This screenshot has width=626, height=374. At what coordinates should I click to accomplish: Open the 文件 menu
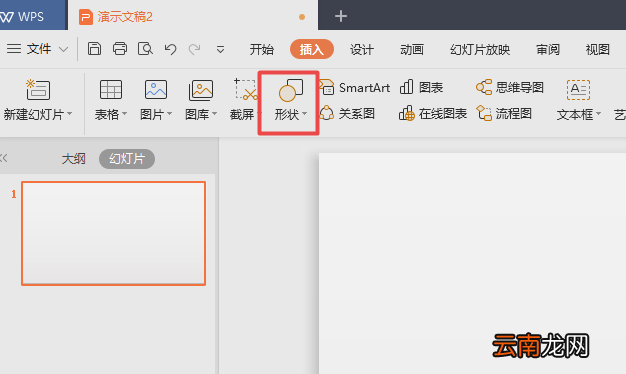[x=39, y=49]
